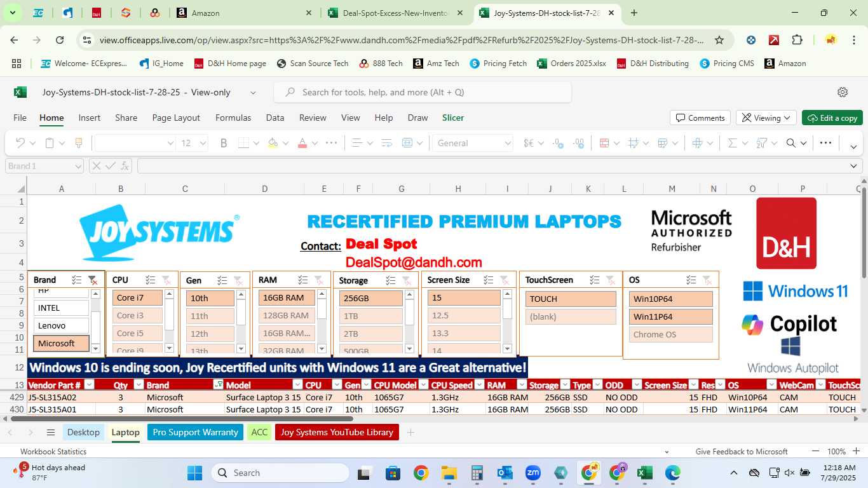
Task: Click the red font color icon
Action: pos(303,143)
